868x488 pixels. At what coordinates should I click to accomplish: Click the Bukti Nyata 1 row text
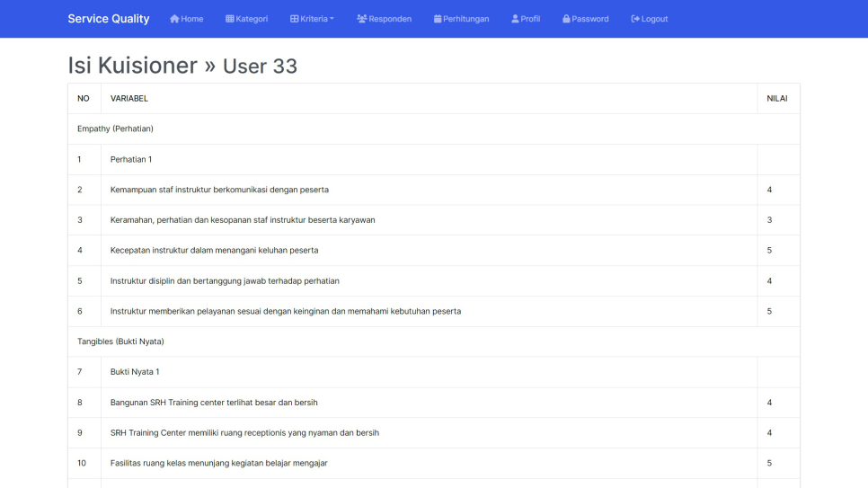tap(135, 372)
